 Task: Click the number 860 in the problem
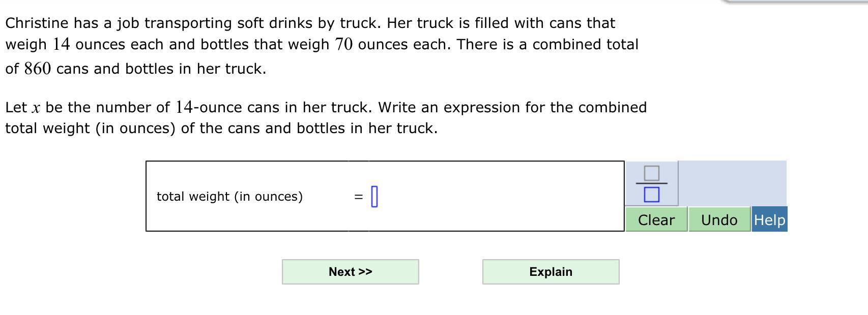pos(37,69)
